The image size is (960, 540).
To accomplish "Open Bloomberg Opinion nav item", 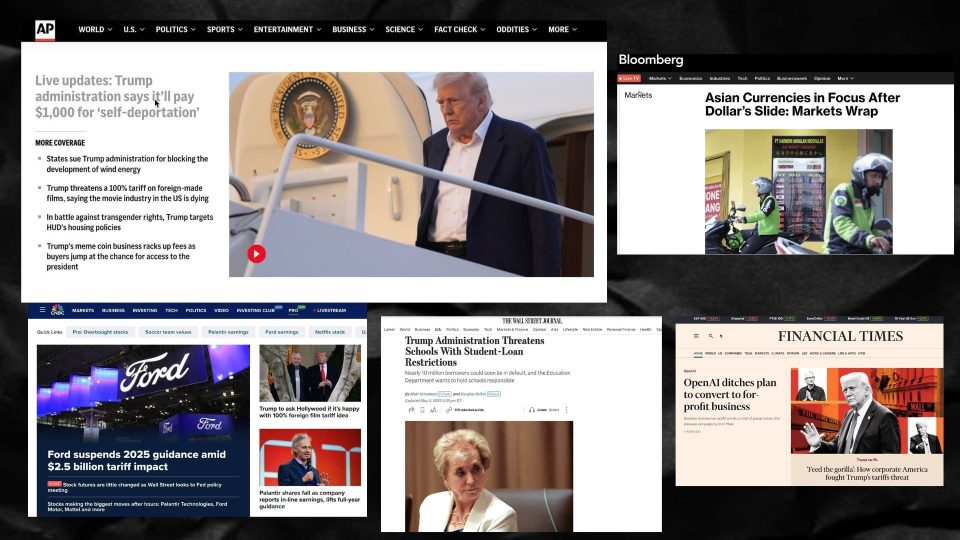I will pyautogui.click(x=822, y=78).
